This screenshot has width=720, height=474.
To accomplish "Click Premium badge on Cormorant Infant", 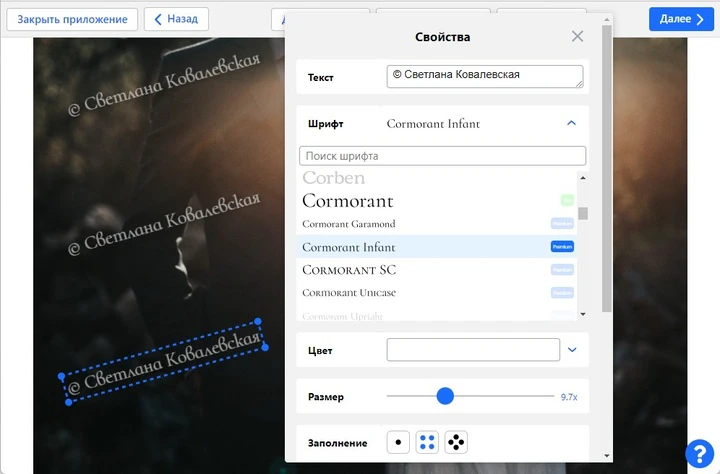I will (x=562, y=247).
